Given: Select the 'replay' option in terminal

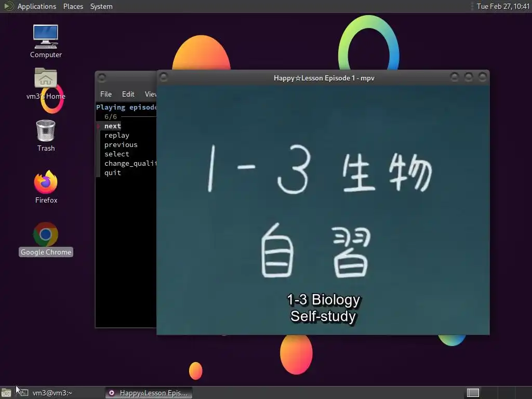Looking at the screenshot, I should pyautogui.click(x=117, y=136).
